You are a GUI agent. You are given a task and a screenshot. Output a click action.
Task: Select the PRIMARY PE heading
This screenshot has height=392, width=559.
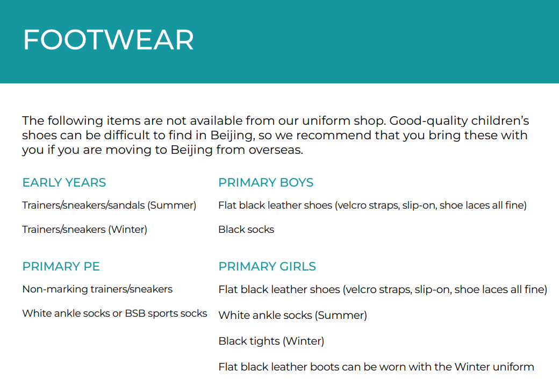[61, 266]
